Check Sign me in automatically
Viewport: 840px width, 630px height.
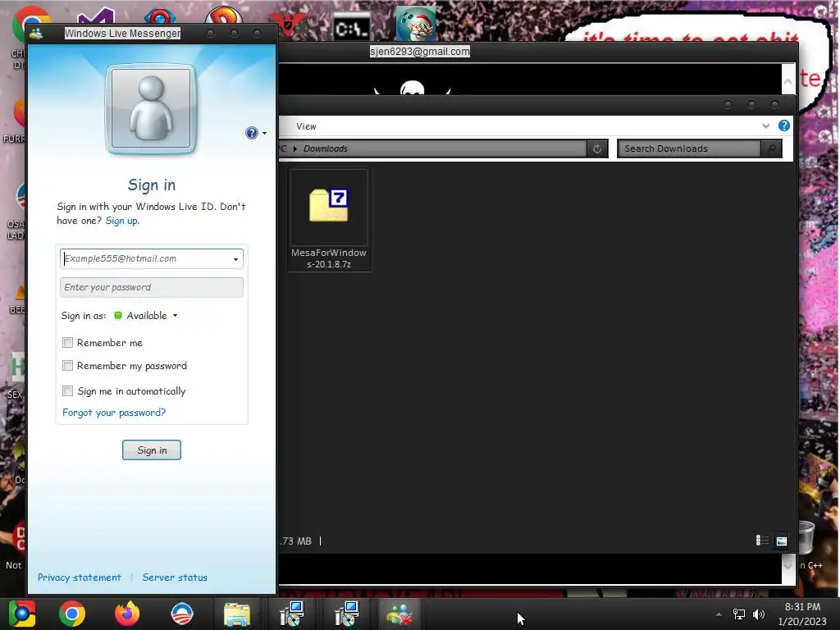pos(67,391)
